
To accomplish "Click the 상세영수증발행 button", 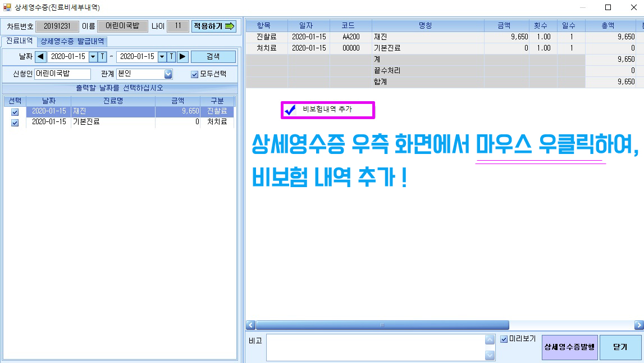I will pos(569,347).
